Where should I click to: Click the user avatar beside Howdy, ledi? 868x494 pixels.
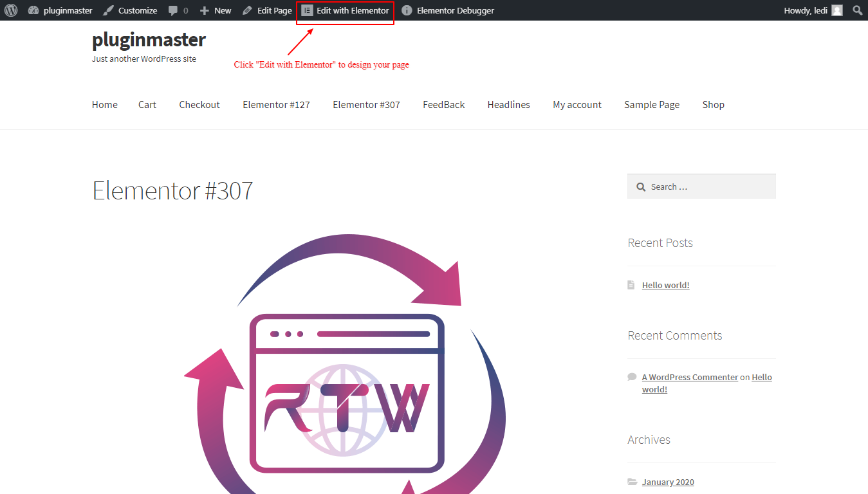(836, 10)
